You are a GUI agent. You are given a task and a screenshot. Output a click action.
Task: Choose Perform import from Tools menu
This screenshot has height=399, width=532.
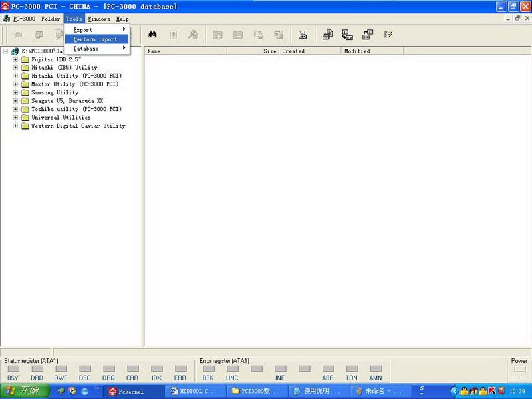96,39
